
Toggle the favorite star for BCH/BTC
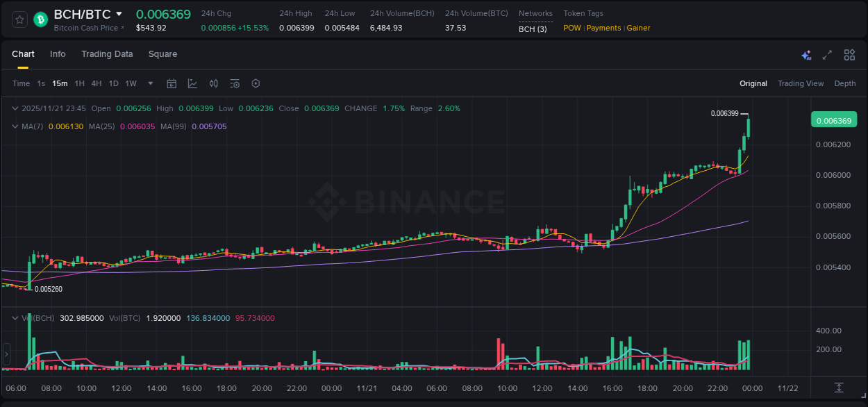pyautogui.click(x=19, y=19)
